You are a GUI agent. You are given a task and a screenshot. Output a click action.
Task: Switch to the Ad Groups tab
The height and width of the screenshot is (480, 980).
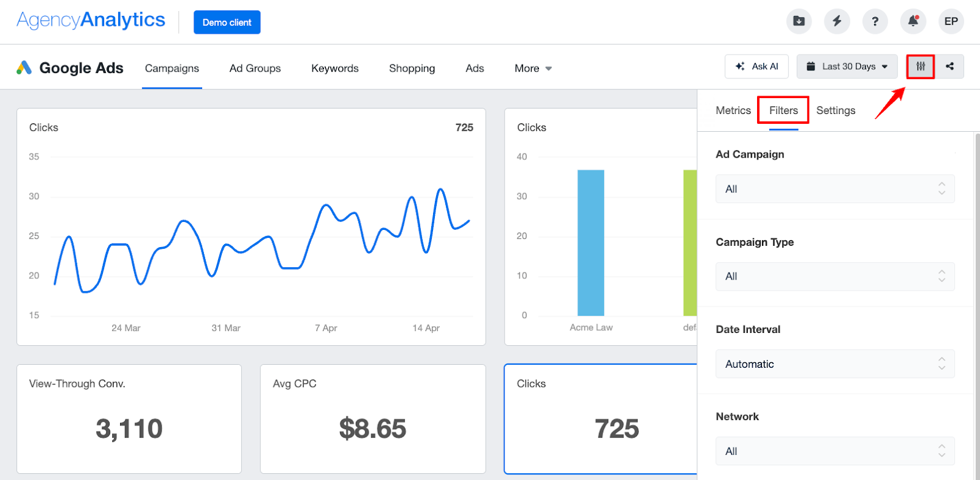point(255,68)
